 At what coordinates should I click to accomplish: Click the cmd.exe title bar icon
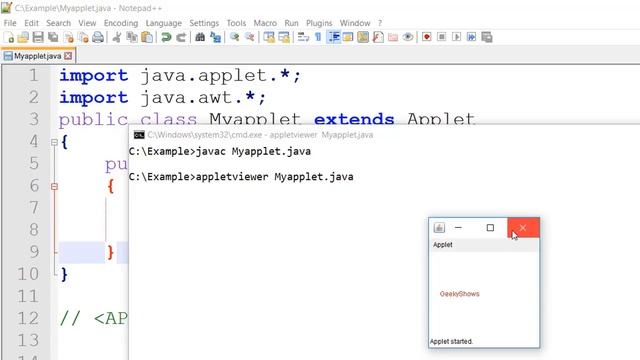click(x=139, y=135)
